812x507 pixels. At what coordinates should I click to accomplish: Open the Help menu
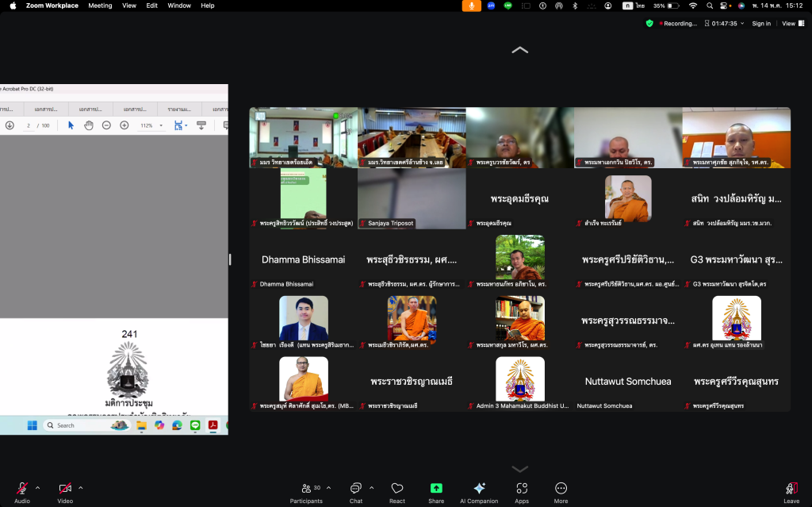click(x=208, y=6)
